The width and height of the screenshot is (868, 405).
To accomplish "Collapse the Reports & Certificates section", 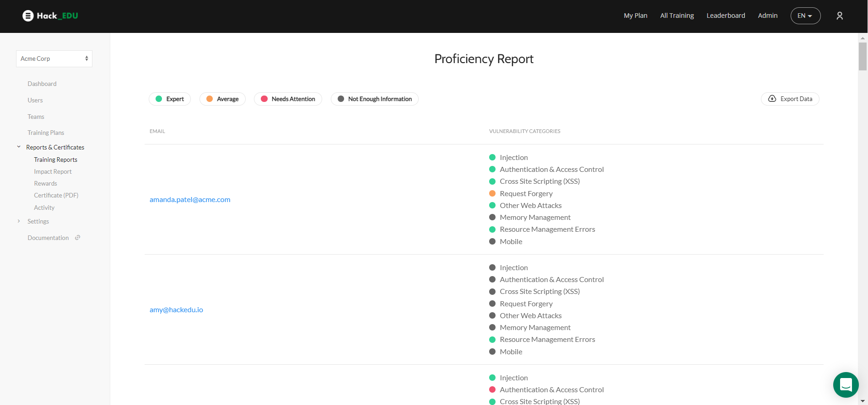I will tap(19, 147).
